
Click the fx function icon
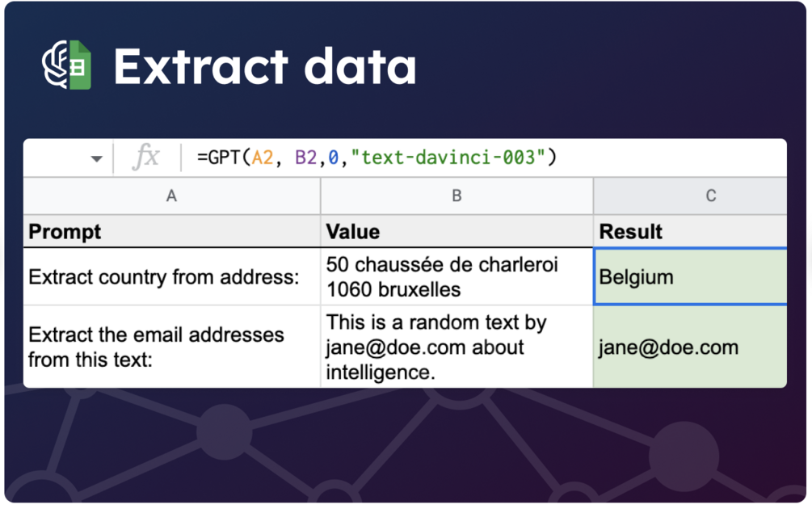(x=145, y=157)
